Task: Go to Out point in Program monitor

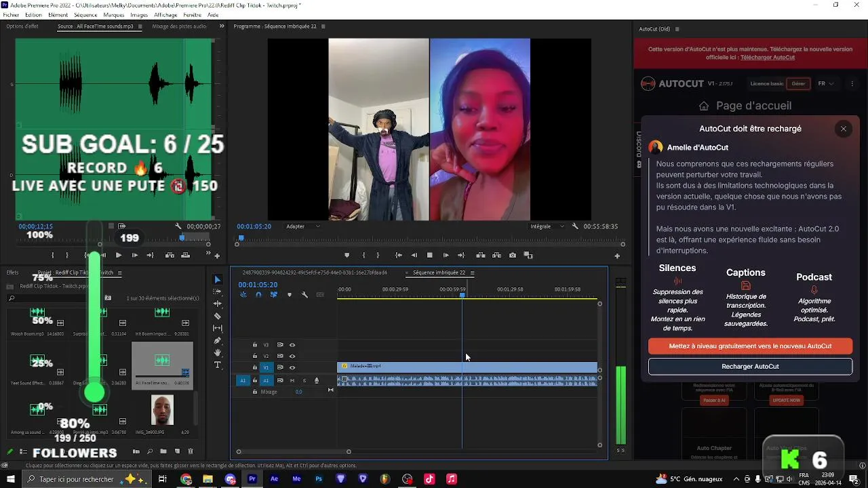Action: point(461,256)
